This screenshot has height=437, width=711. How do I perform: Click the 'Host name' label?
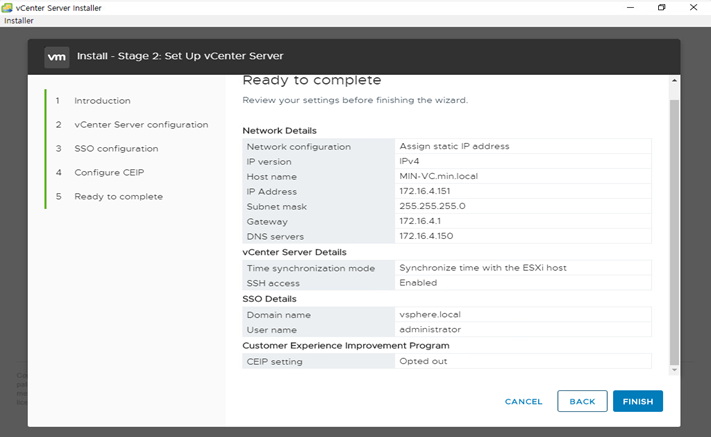[x=272, y=177]
